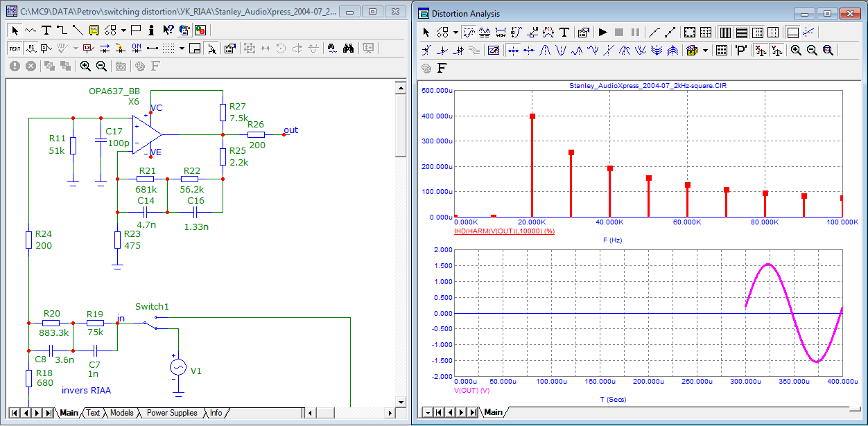
Task: Open dropdown arrow next to shapes tool
Action: click(x=123, y=30)
